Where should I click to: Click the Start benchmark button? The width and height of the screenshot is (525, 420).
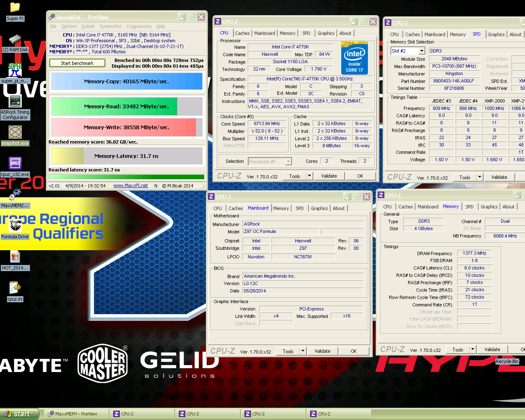77,63
